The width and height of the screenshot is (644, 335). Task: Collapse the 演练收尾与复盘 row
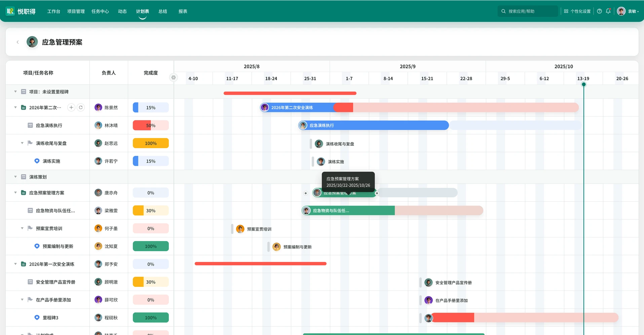coord(22,143)
